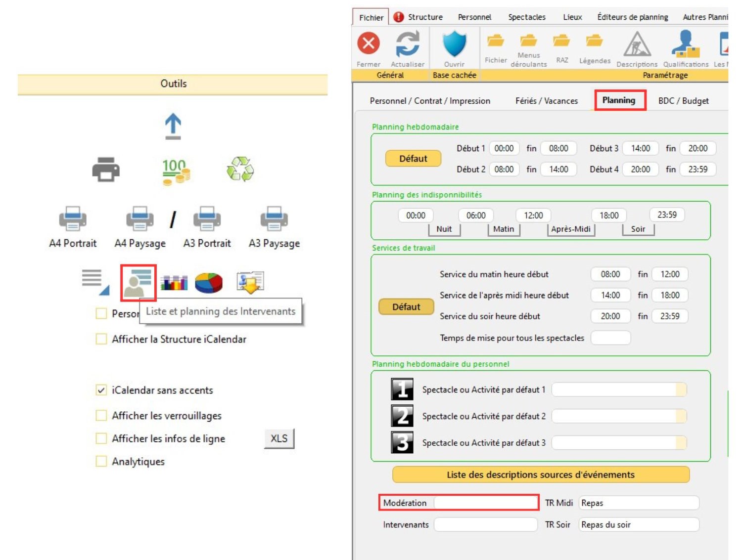Open the Descriptions warning sign icon

pyautogui.click(x=637, y=44)
